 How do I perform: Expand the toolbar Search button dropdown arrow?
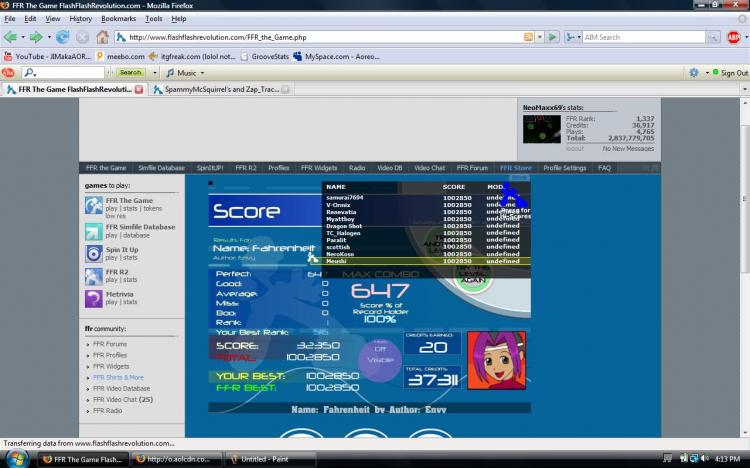tap(154, 73)
